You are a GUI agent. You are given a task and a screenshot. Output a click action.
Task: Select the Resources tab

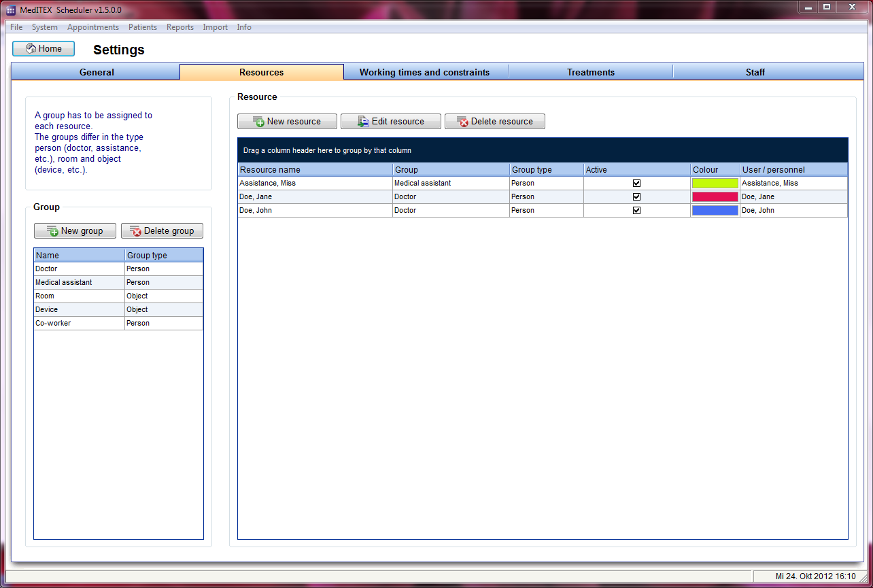click(262, 72)
